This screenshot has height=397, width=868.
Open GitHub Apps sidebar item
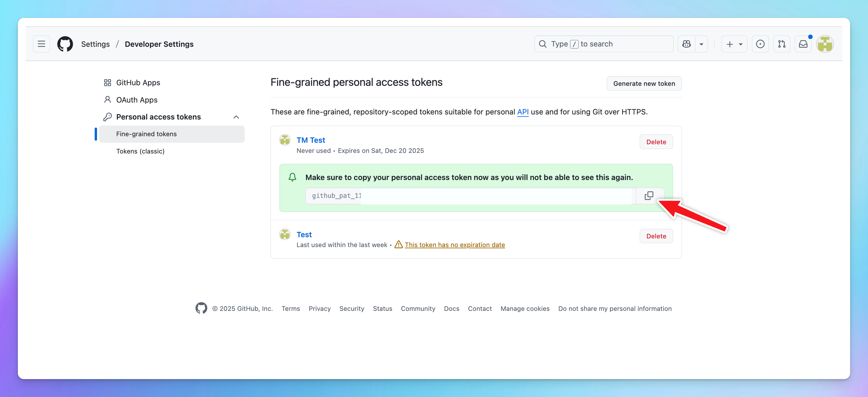click(x=138, y=83)
